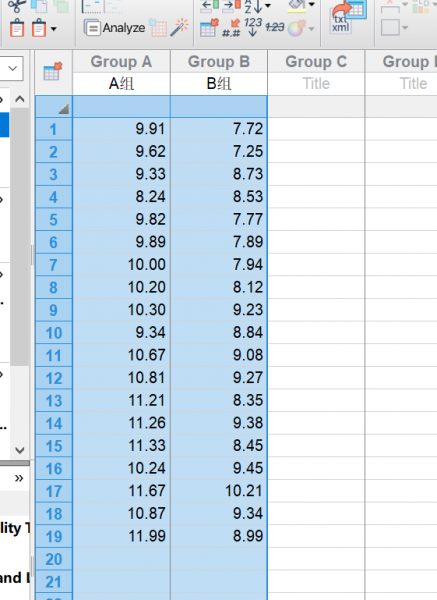Click the txt/xml export icon
The width and height of the screenshot is (437, 600).
tap(347, 17)
